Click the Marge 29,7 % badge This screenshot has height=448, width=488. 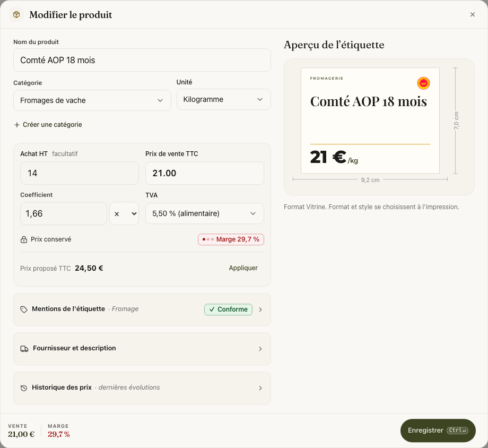pyautogui.click(x=231, y=239)
